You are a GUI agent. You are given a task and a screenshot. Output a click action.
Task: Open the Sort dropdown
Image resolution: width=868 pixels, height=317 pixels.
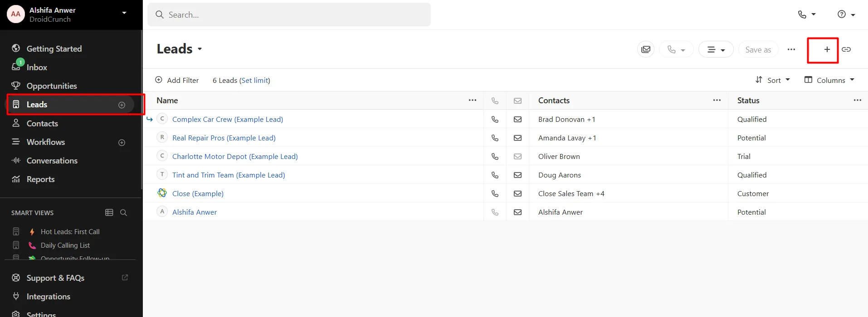773,80
